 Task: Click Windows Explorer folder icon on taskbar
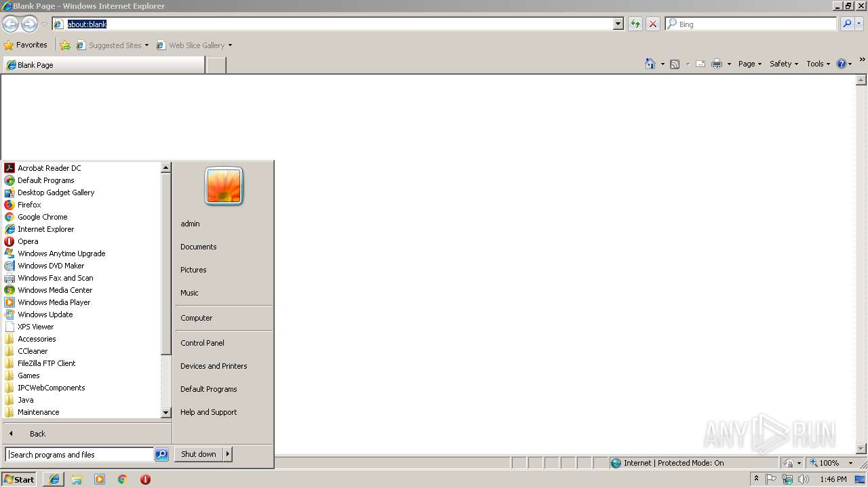[77, 479]
